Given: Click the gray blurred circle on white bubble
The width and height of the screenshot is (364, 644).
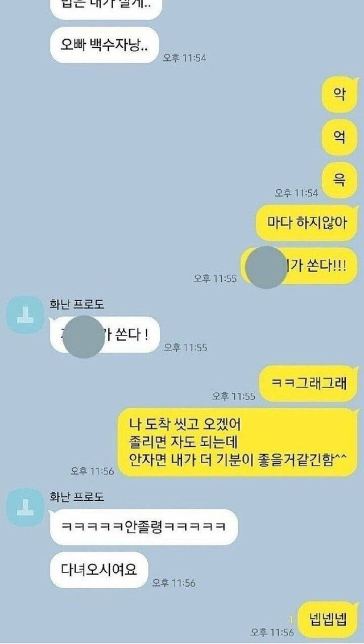Looking at the screenshot, I should click(84, 337).
